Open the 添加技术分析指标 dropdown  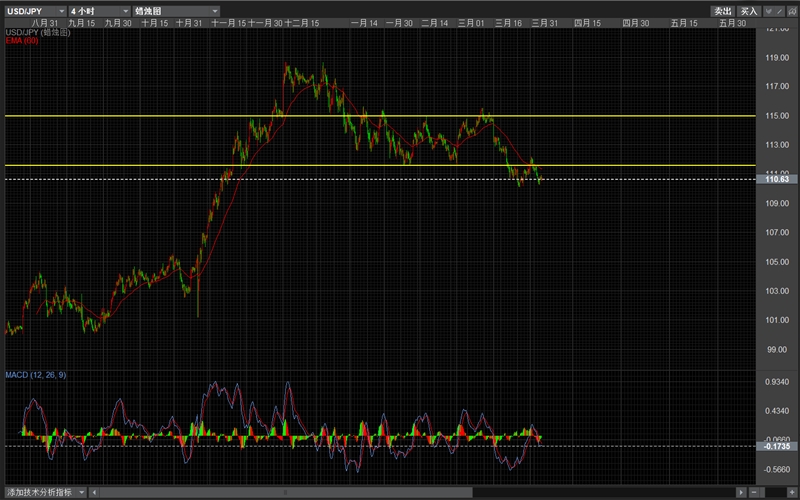point(46,492)
